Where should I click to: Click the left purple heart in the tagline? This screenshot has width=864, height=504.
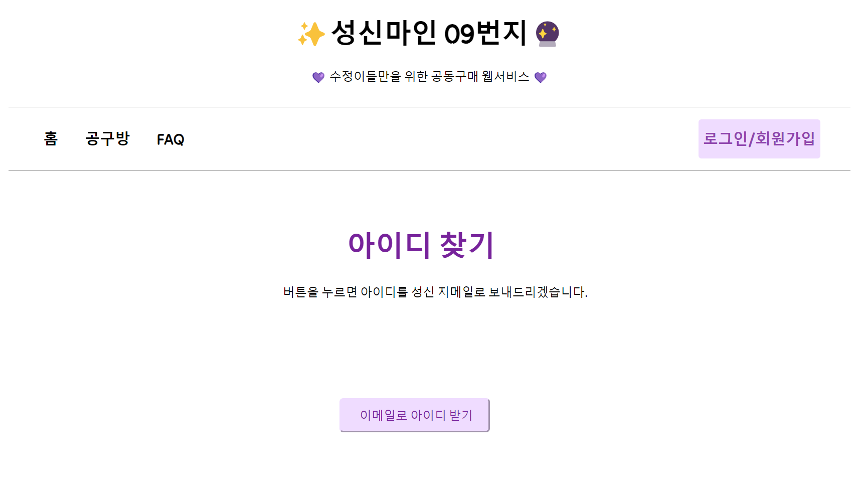319,77
